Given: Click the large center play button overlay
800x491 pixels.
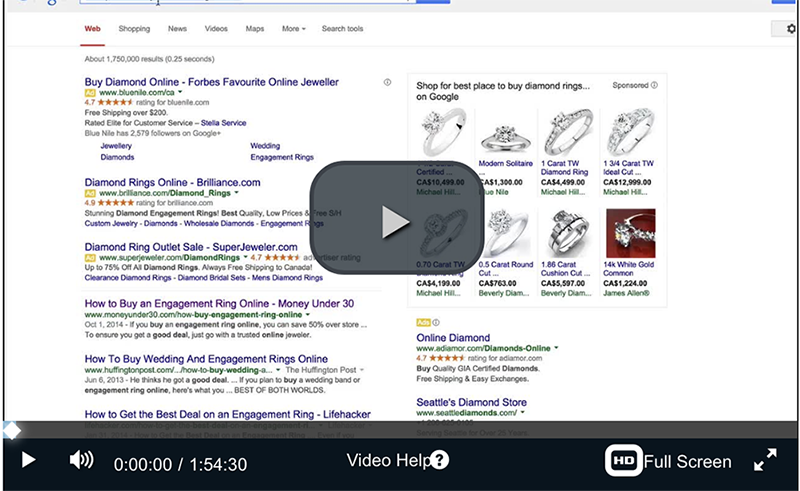Looking at the screenshot, I should click(396, 218).
